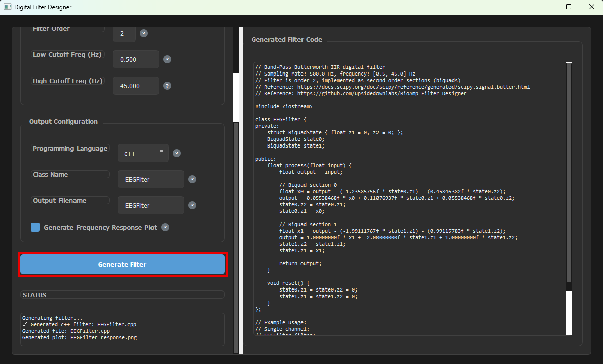
Task: Click the STATUS heading
Action: 35,295
